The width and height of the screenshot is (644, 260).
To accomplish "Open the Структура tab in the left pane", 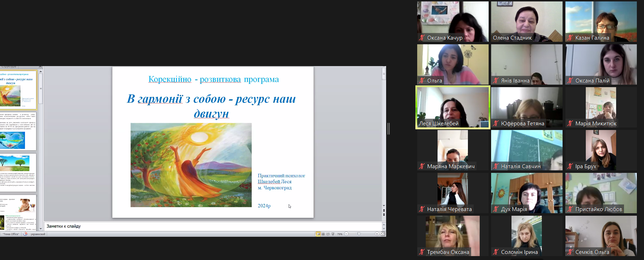I will click(x=9, y=67).
